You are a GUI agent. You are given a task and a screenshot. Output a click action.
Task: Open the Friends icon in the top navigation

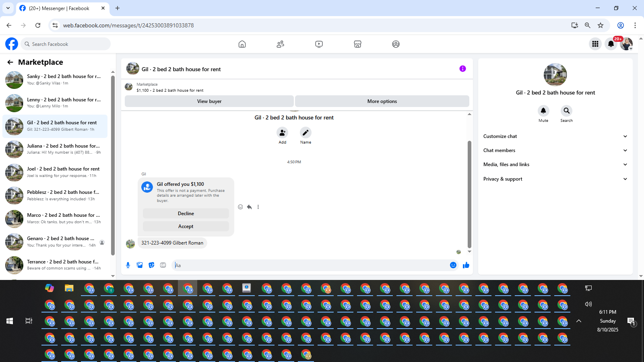click(x=281, y=44)
